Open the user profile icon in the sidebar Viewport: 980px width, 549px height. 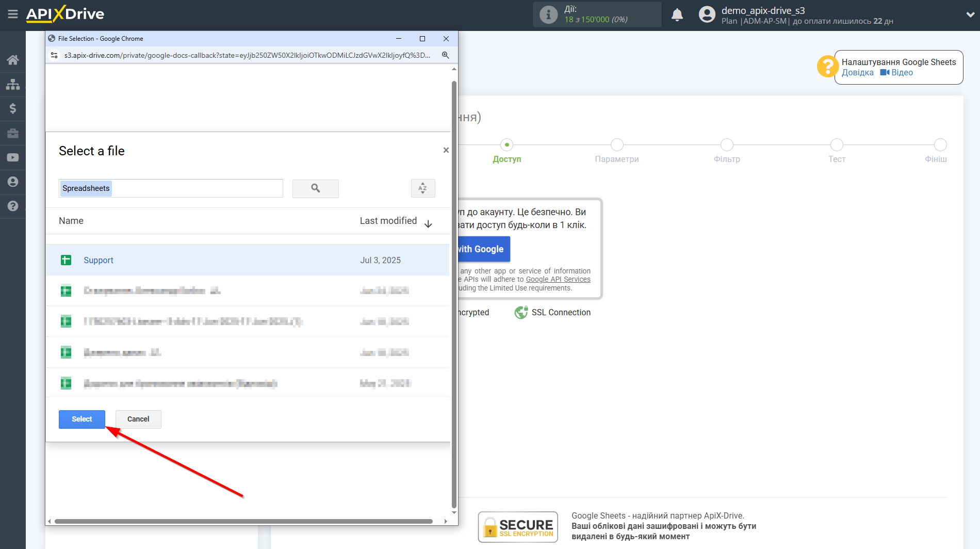[13, 182]
